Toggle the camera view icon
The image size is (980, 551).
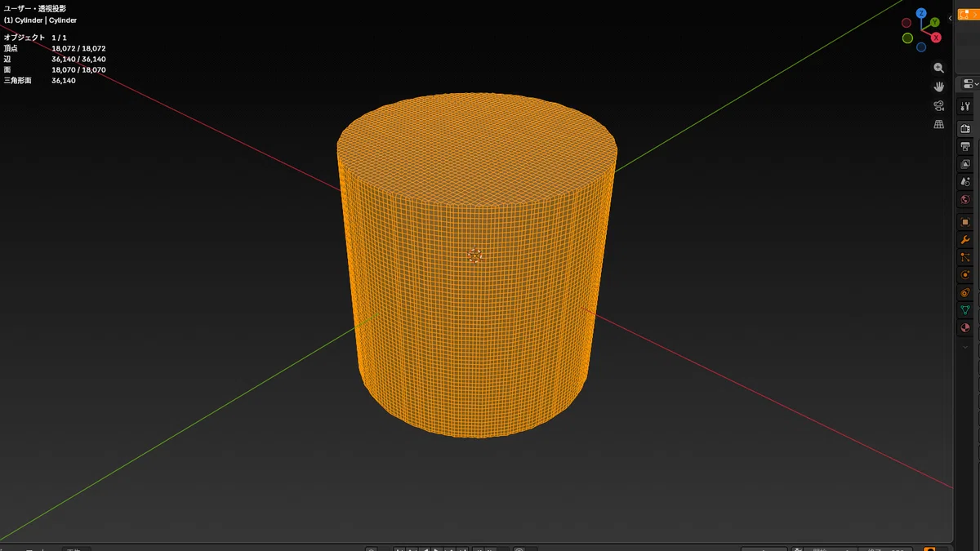pyautogui.click(x=939, y=105)
